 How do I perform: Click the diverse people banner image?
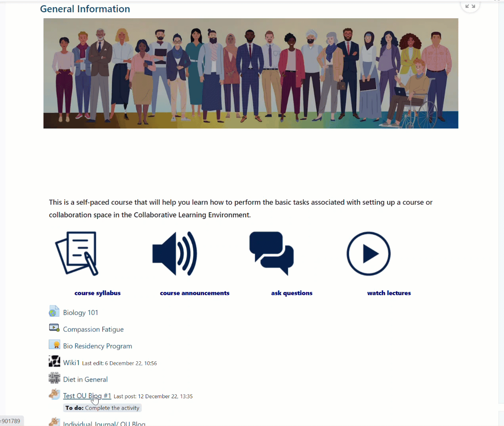pos(251,73)
